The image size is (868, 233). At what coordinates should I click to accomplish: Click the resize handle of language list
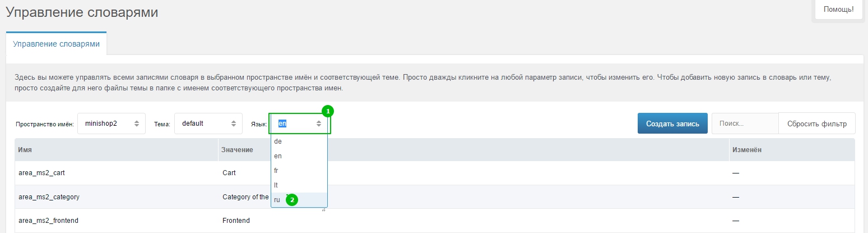point(324,209)
